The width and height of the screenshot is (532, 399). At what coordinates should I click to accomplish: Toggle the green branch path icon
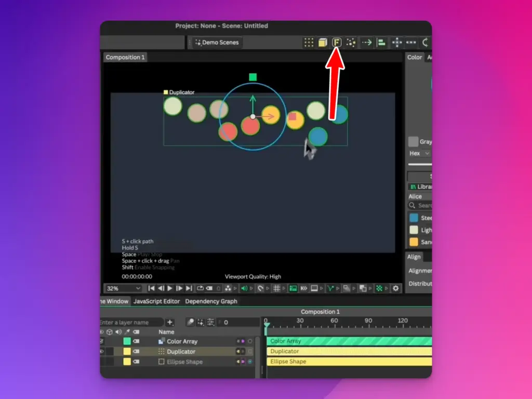[330, 288]
